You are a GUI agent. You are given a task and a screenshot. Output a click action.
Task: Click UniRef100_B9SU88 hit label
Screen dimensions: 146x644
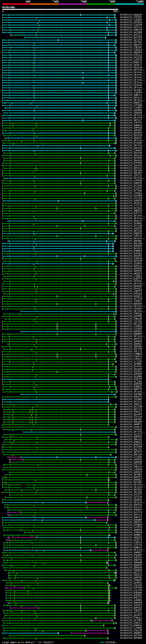[x=131, y=286]
